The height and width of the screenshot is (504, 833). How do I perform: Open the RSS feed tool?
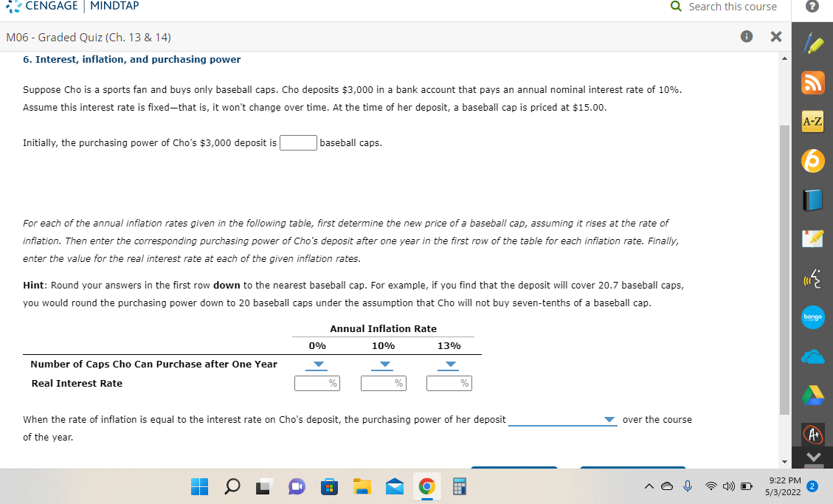[812, 82]
